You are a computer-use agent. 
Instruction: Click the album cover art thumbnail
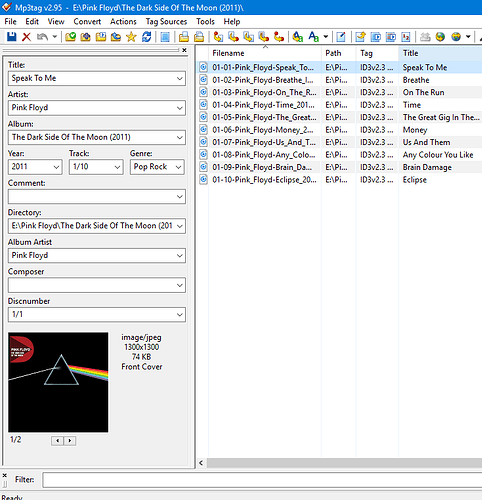point(58,382)
